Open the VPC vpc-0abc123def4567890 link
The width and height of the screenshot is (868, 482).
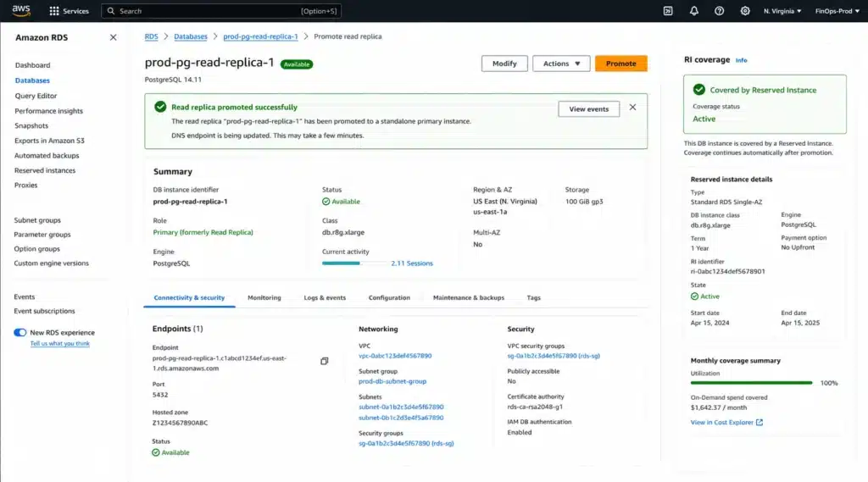click(395, 356)
